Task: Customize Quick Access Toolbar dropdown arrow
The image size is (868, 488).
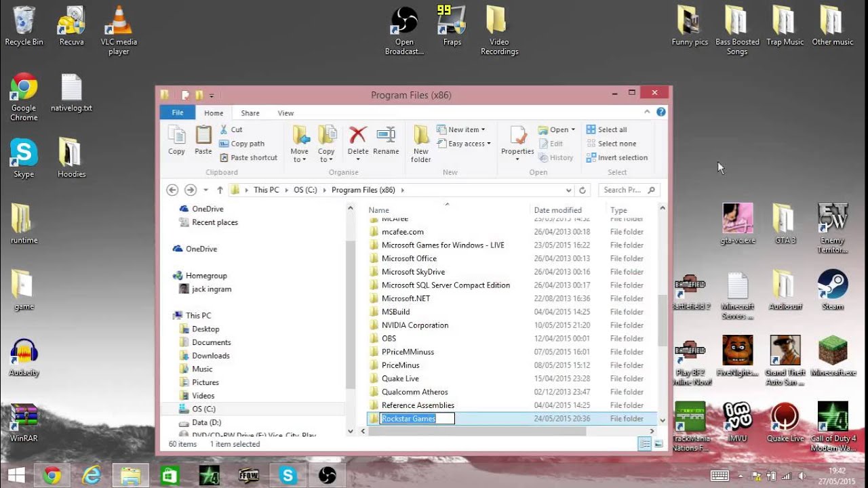Action: tap(212, 96)
